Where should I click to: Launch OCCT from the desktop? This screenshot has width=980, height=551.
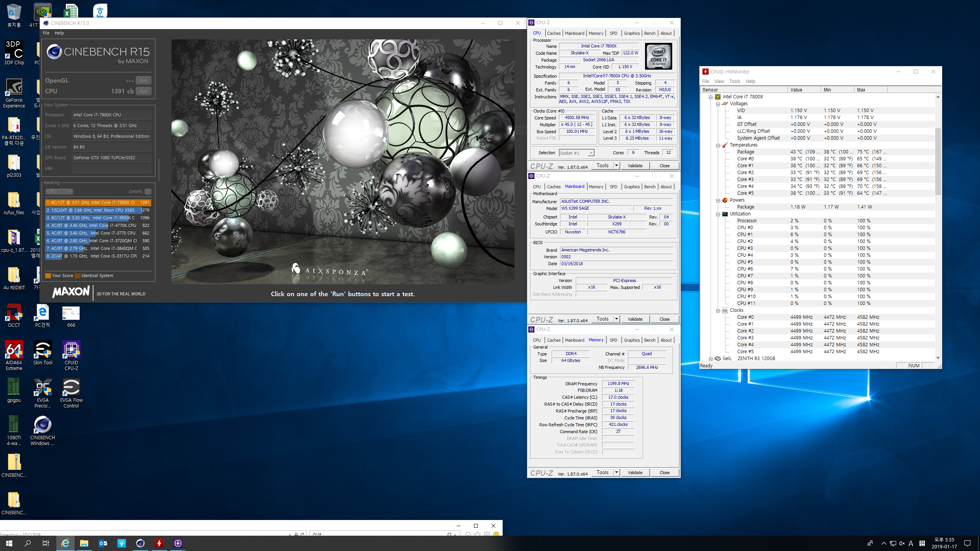click(14, 316)
